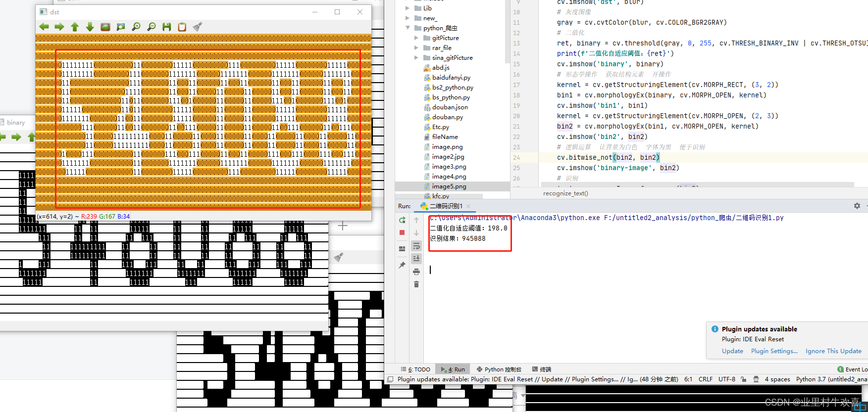Collapse the python_爬虫 folder
The height and width of the screenshot is (412, 868).
[x=408, y=28]
